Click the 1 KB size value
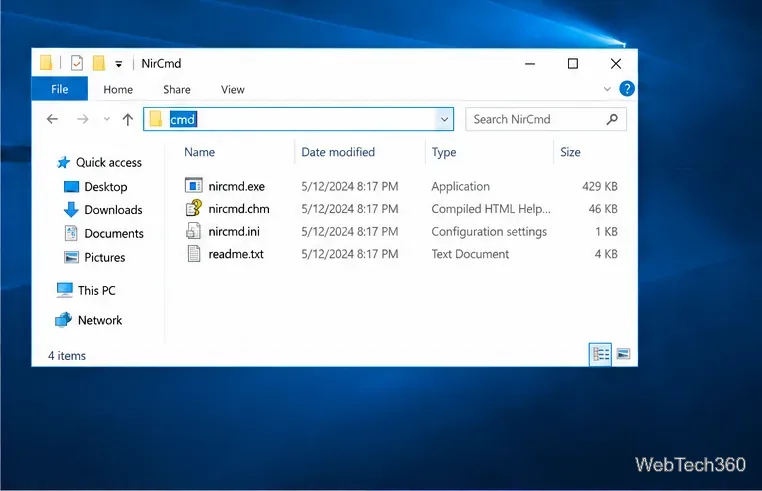Image resolution: width=762 pixels, height=491 pixels. click(x=606, y=231)
